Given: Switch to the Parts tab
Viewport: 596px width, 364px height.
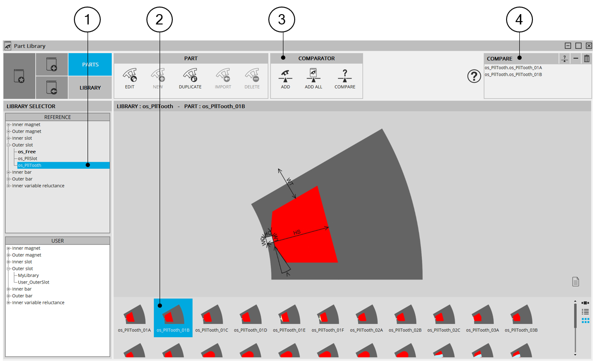Looking at the screenshot, I should click(90, 64).
